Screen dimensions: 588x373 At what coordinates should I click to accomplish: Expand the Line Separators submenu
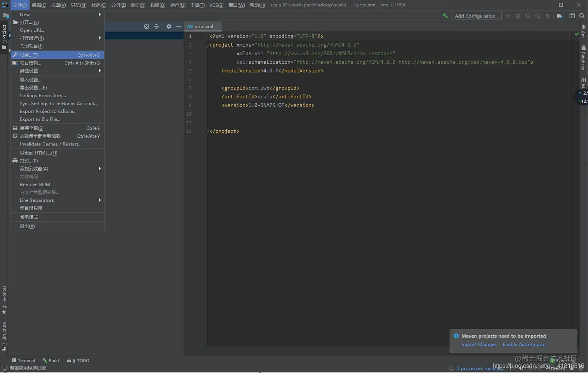click(x=58, y=200)
